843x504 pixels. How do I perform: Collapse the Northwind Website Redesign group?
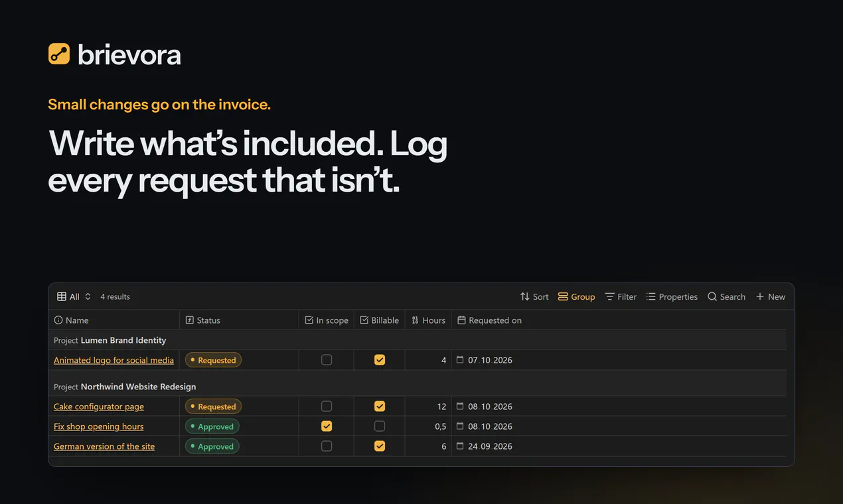pos(125,387)
